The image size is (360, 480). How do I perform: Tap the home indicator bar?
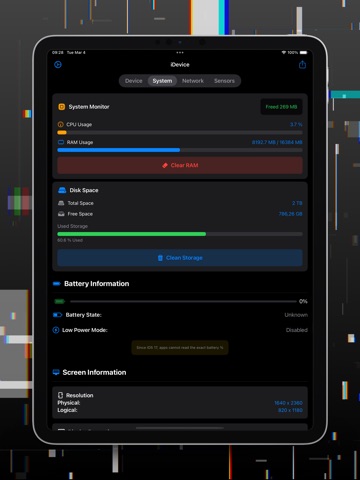[x=180, y=428]
